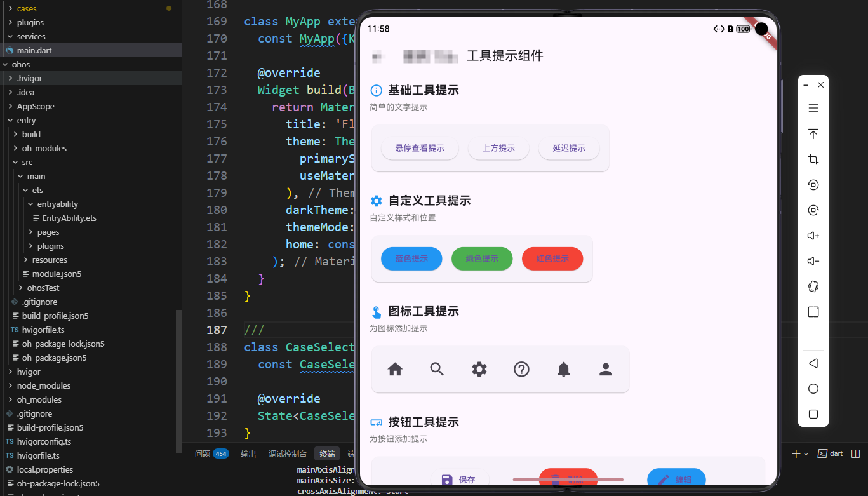Click the home icon in 图标工具提示 section
The width and height of the screenshot is (868, 496).
[x=394, y=368]
